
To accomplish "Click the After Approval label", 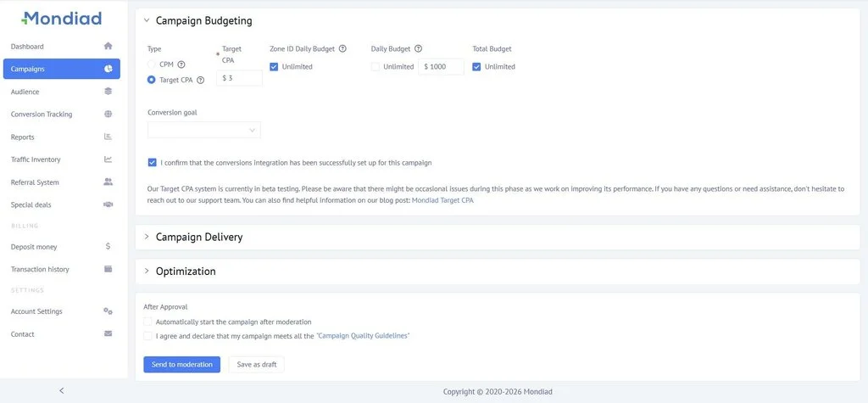I will coord(165,306).
